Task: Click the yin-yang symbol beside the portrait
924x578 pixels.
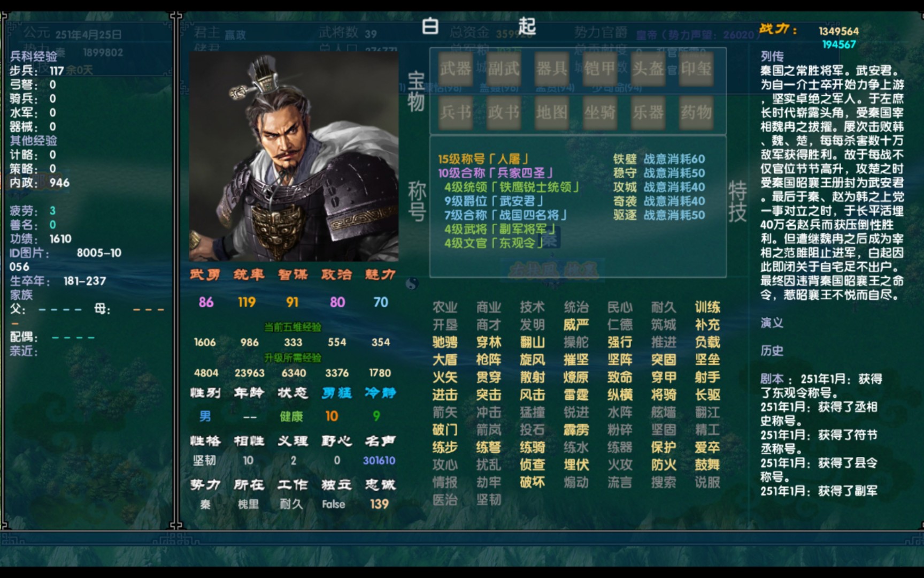Action: [412, 283]
